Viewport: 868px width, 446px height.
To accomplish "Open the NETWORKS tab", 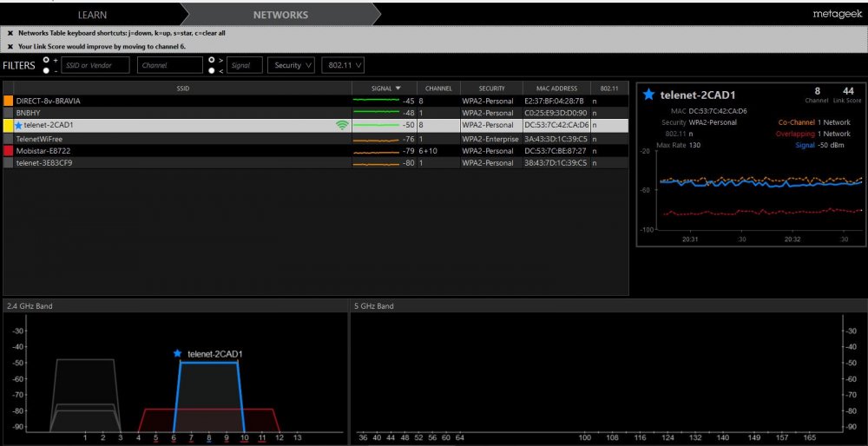I will click(x=279, y=15).
